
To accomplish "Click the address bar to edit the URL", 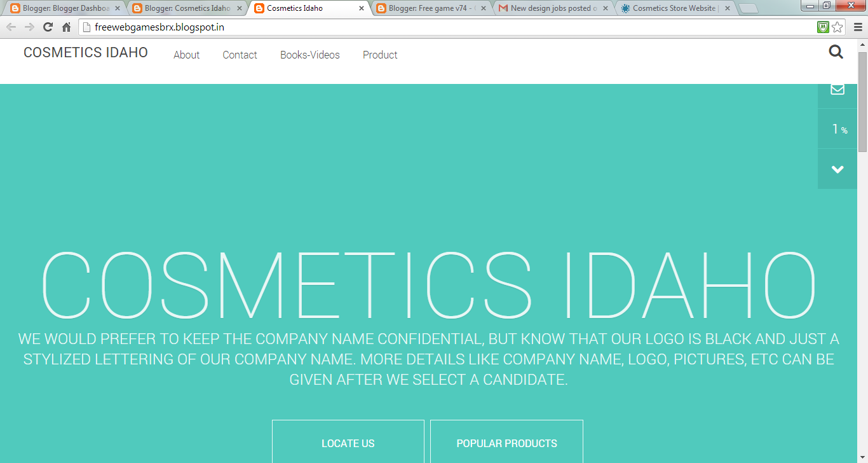I will (254, 28).
